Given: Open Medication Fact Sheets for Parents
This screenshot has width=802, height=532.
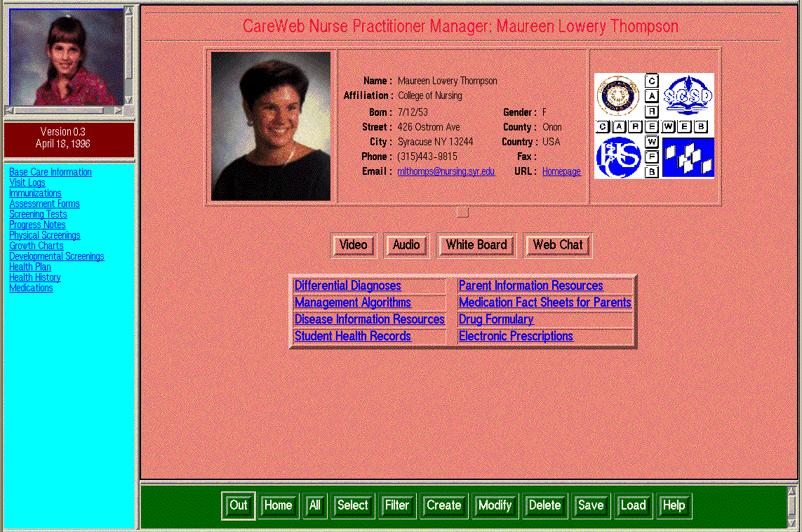Looking at the screenshot, I should point(544,302).
